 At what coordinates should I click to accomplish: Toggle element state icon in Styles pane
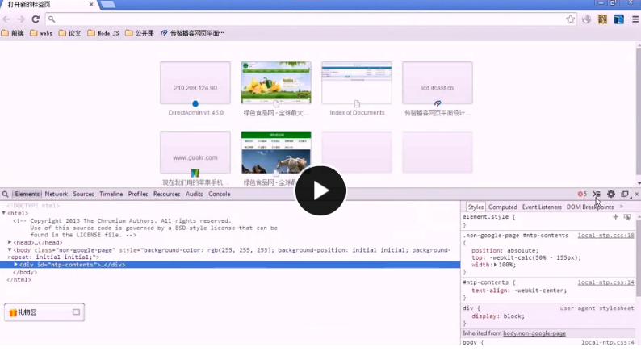(x=627, y=217)
